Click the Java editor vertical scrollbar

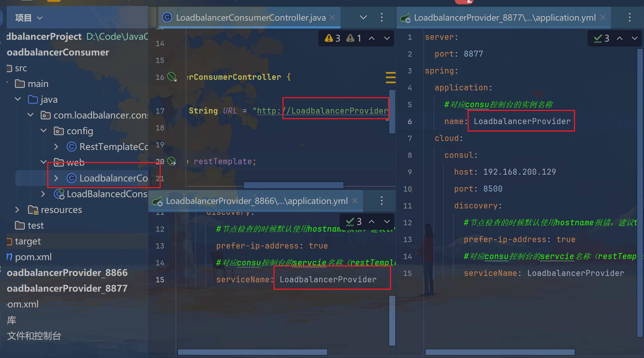[x=392, y=111]
